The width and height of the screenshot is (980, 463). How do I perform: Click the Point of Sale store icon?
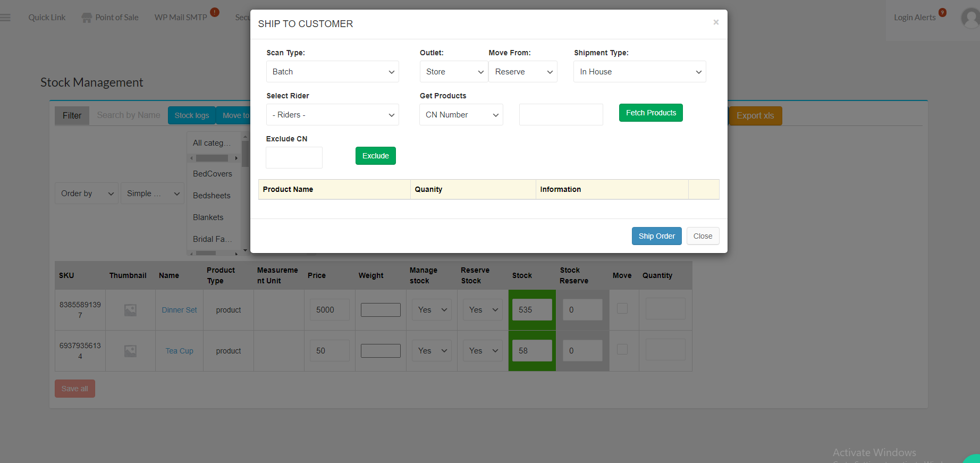[x=87, y=18]
